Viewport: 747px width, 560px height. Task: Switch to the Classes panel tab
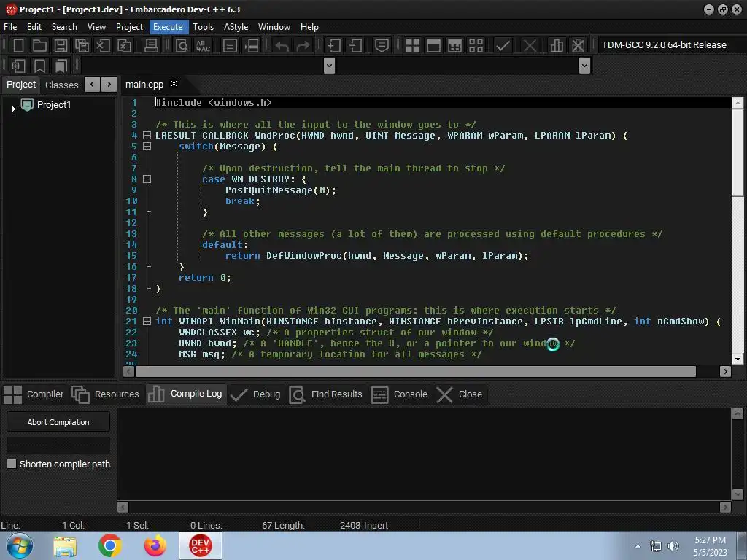click(61, 85)
